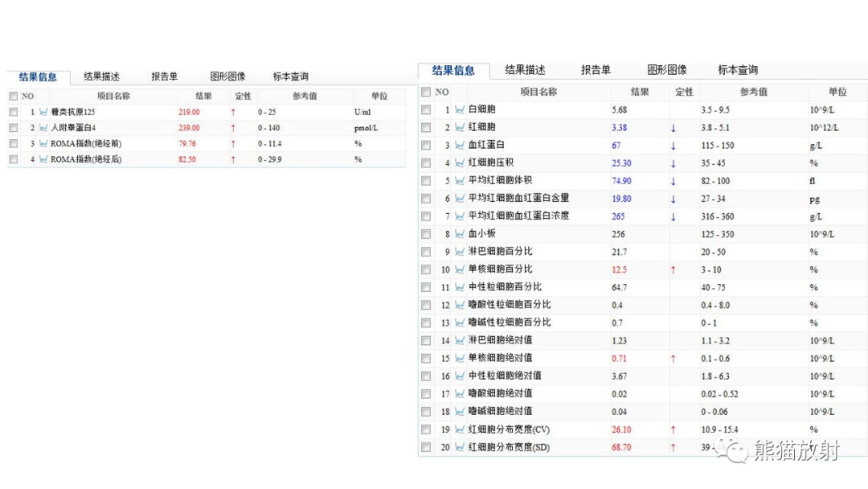Select hemoglobin result value 67
This screenshot has height=489, width=868.
[x=616, y=145]
